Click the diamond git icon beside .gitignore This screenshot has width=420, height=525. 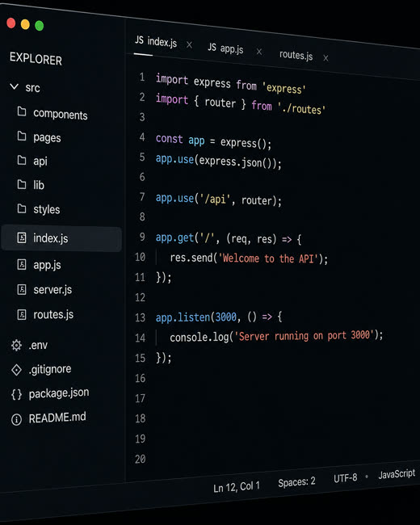pyautogui.click(x=16, y=370)
